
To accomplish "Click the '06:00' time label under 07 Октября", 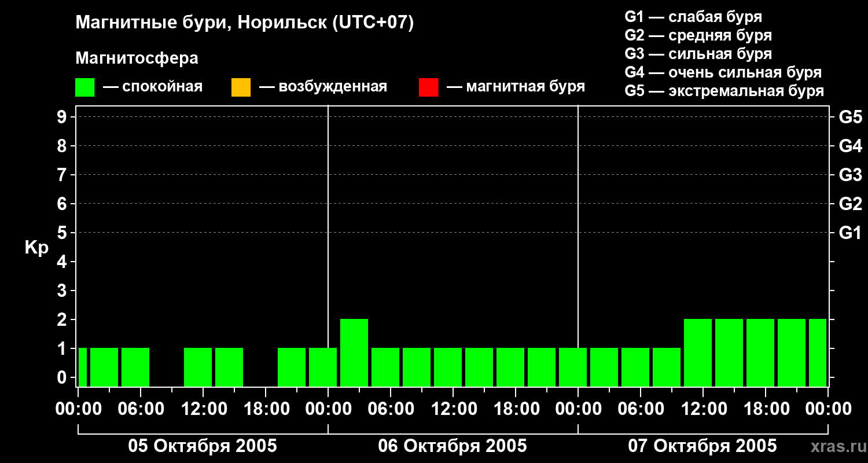I will click(641, 409).
